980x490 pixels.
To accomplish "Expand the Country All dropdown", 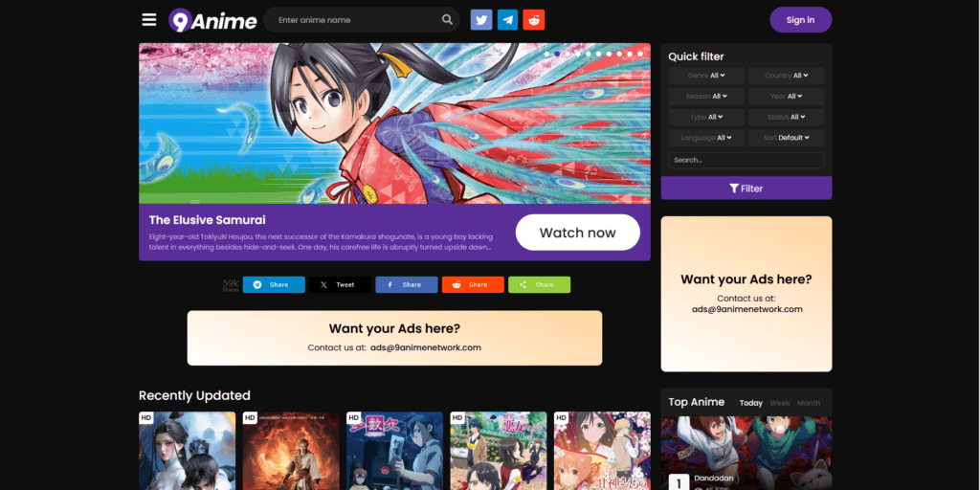I will [787, 76].
